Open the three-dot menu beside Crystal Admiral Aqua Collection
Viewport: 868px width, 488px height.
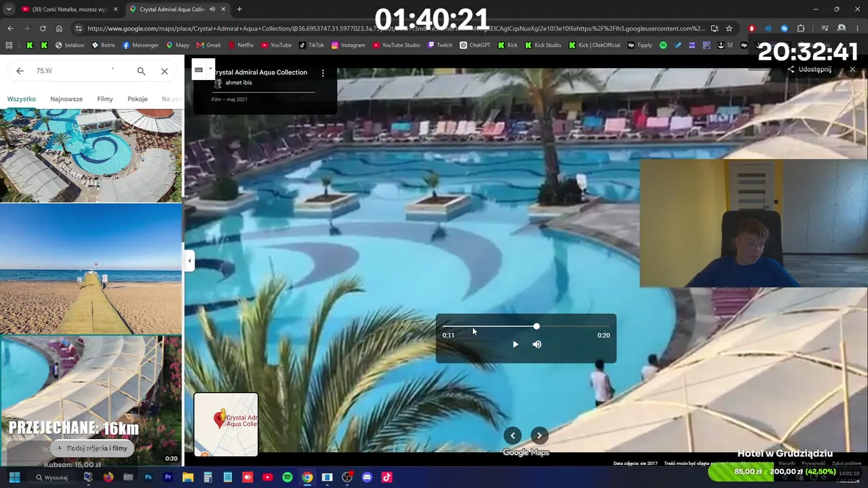pos(323,73)
